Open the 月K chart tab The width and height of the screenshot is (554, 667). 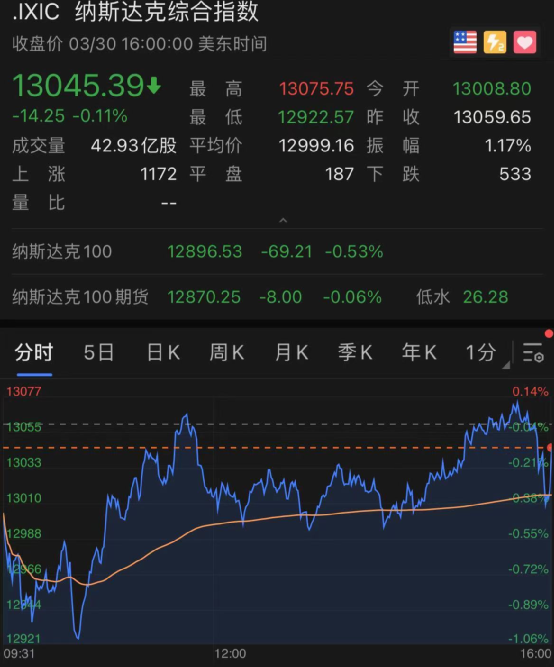[291, 353]
